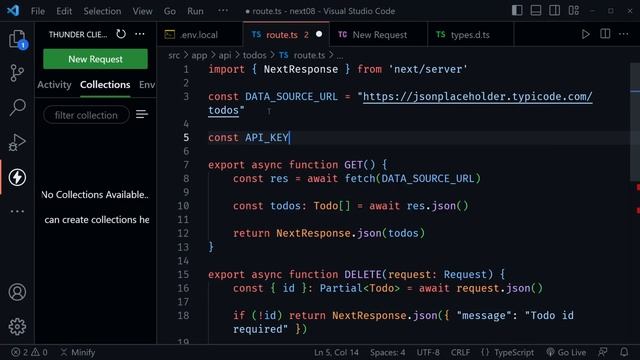The height and width of the screenshot is (360, 640).
Task: Show errors and warnings count in status bar
Action: [x=29, y=352]
